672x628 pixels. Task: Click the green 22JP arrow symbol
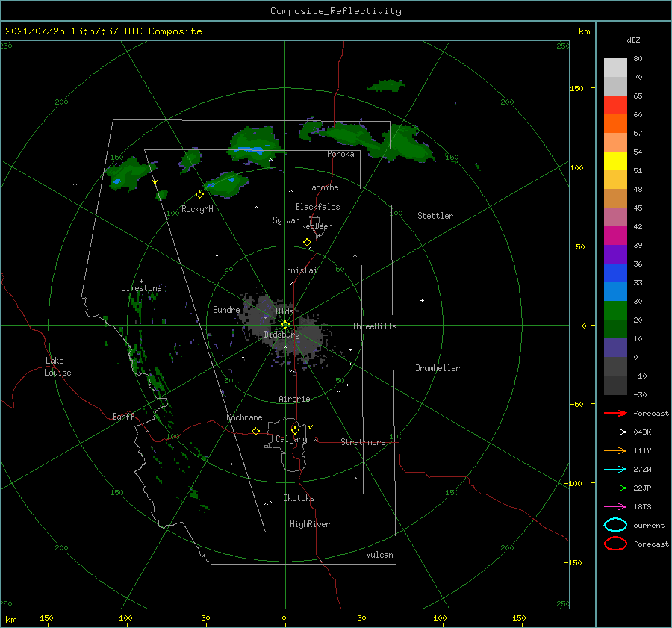coord(615,488)
